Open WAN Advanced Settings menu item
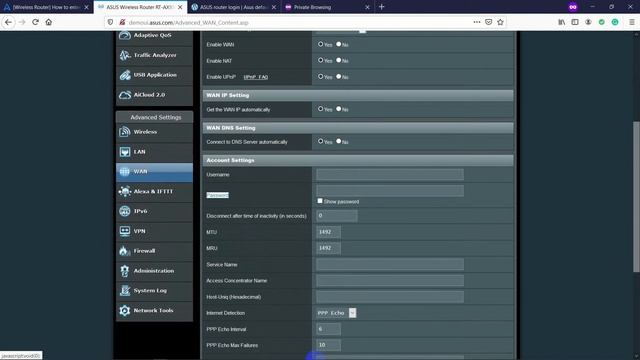Image resolution: width=640 pixels, height=360 pixels. pyautogui.click(x=154, y=172)
